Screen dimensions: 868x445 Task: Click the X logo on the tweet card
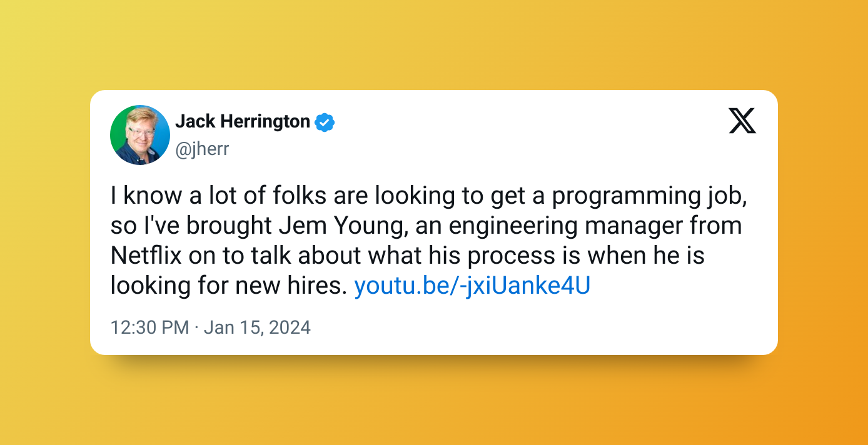coord(742,121)
